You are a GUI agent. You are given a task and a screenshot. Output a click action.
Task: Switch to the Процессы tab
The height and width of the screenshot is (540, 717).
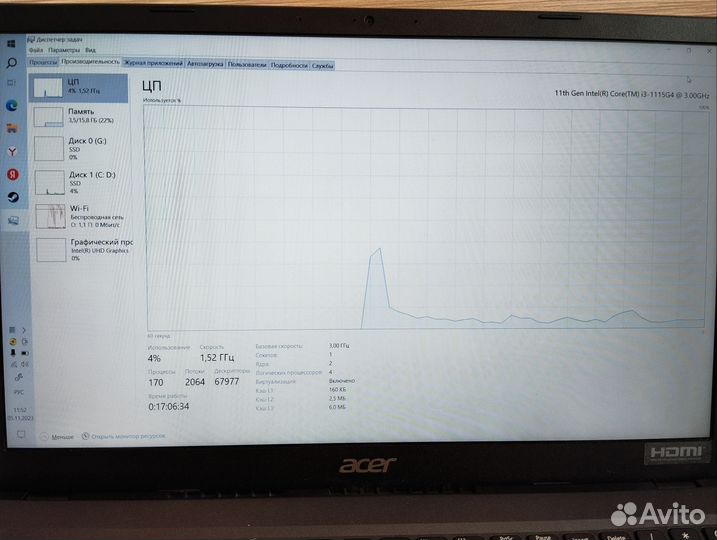[43, 62]
